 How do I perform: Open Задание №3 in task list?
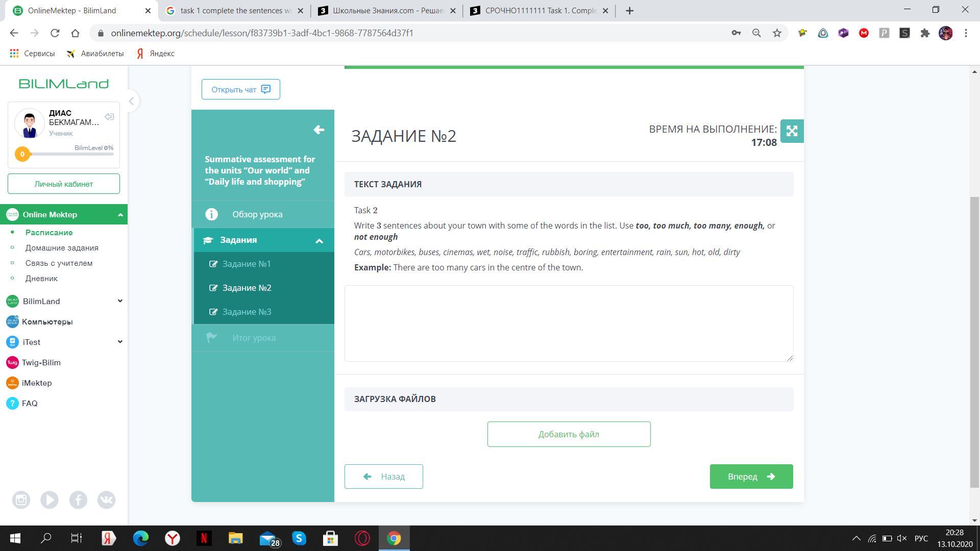coord(247,312)
